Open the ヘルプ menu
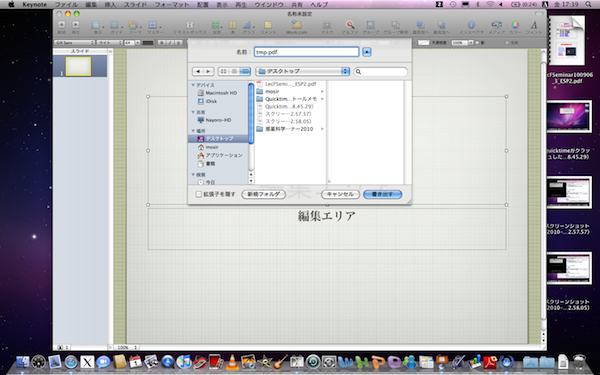 pos(319,5)
